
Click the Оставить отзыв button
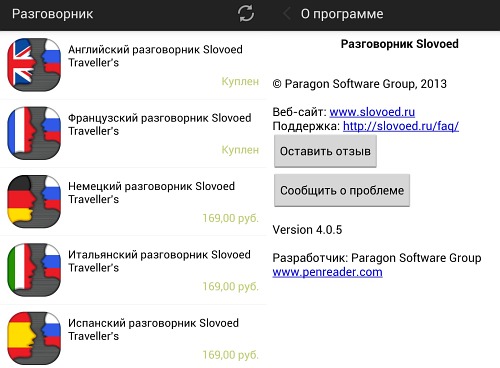[x=325, y=151]
